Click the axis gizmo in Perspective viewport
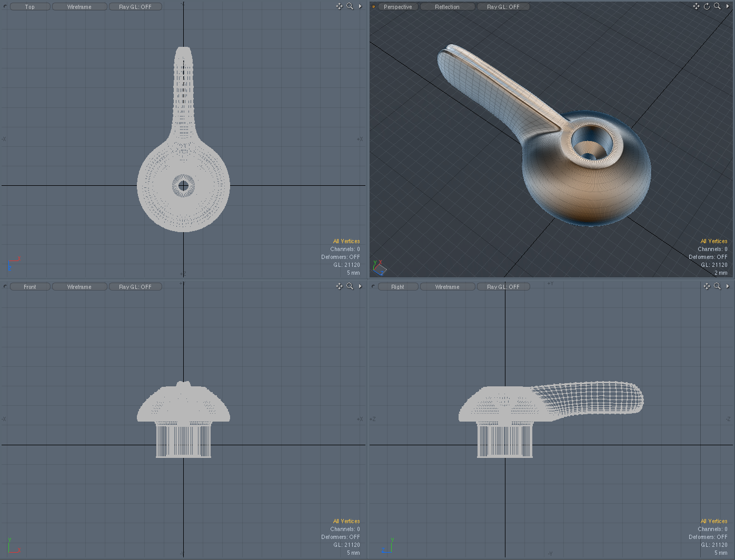The height and width of the screenshot is (560, 735). tap(379, 268)
